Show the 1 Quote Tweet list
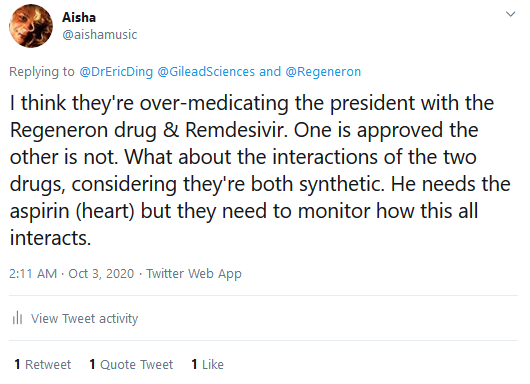This screenshot has width=530, height=384. (131, 364)
